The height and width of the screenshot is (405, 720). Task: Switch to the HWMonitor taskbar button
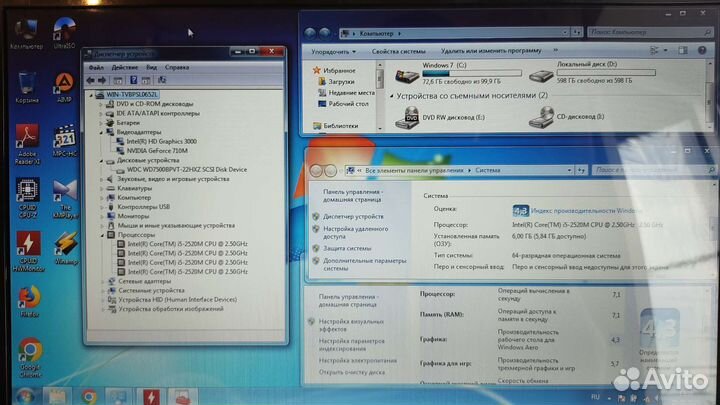151,396
